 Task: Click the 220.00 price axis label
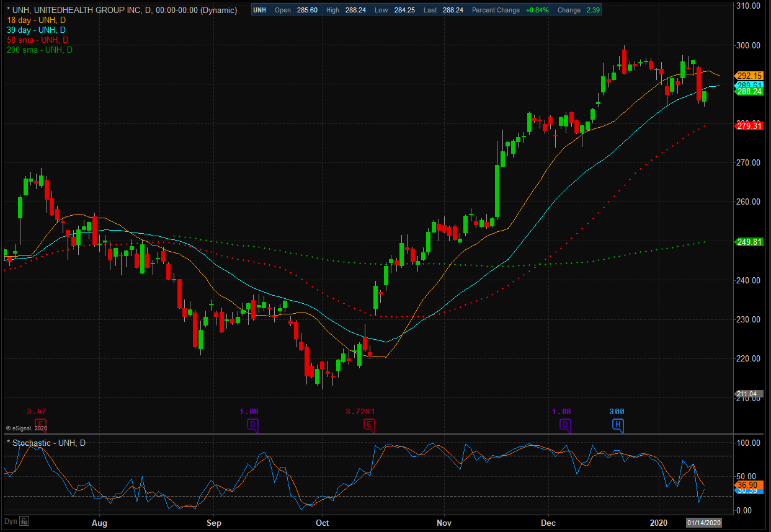tap(749, 358)
